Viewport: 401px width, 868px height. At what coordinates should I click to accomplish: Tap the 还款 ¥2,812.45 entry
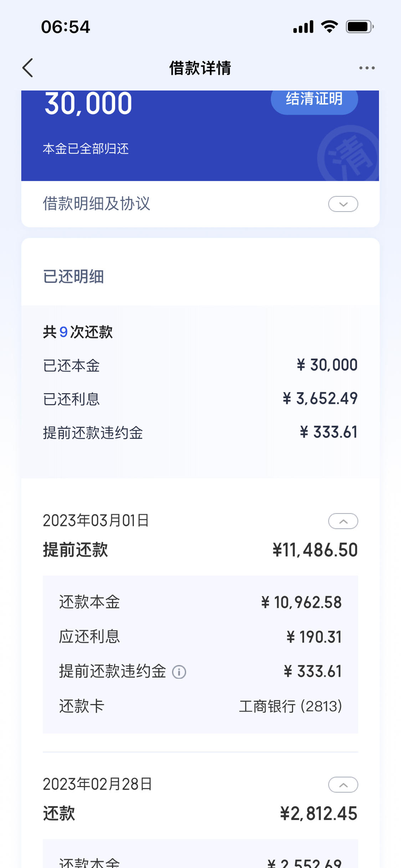coord(200,813)
